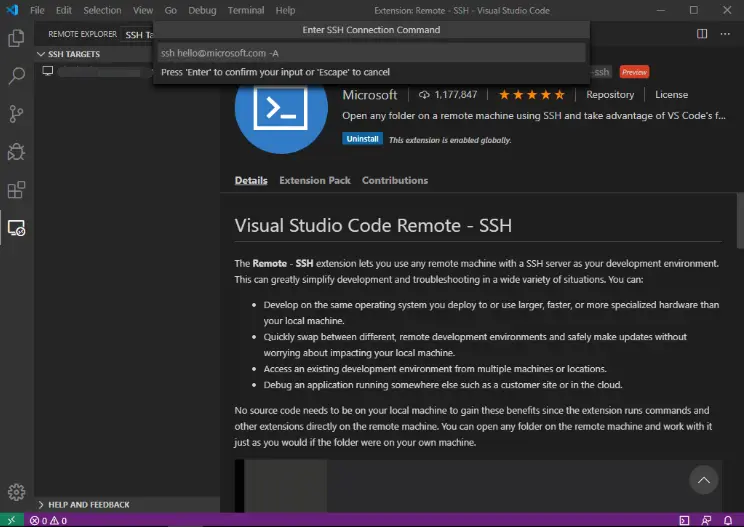
Task: Click the extension description beginning 'Open any folder'
Action: (534, 116)
